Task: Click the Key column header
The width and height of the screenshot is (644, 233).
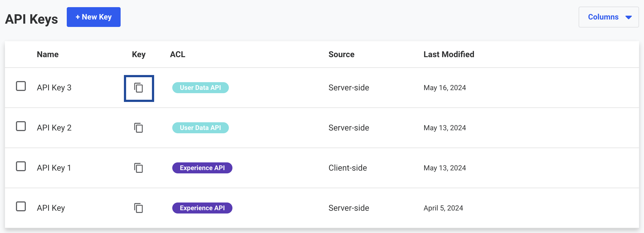Action: tap(138, 54)
